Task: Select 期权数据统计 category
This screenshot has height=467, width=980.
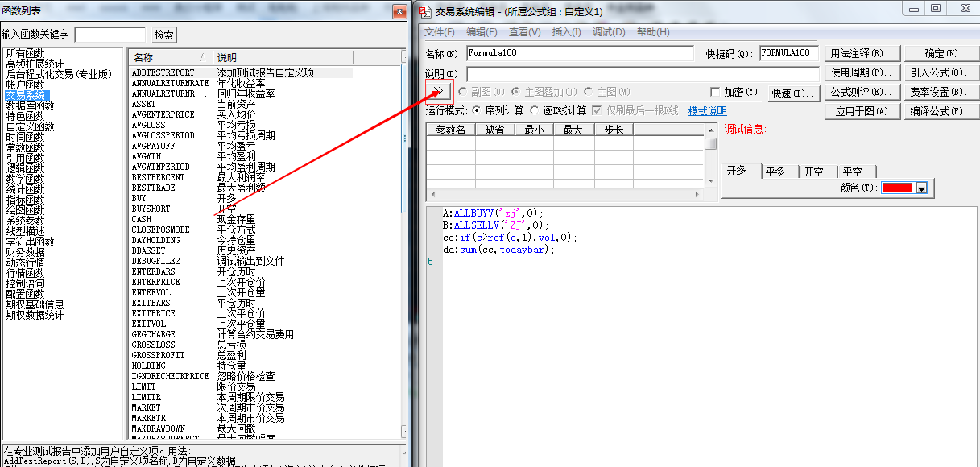Action: (35, 315)
